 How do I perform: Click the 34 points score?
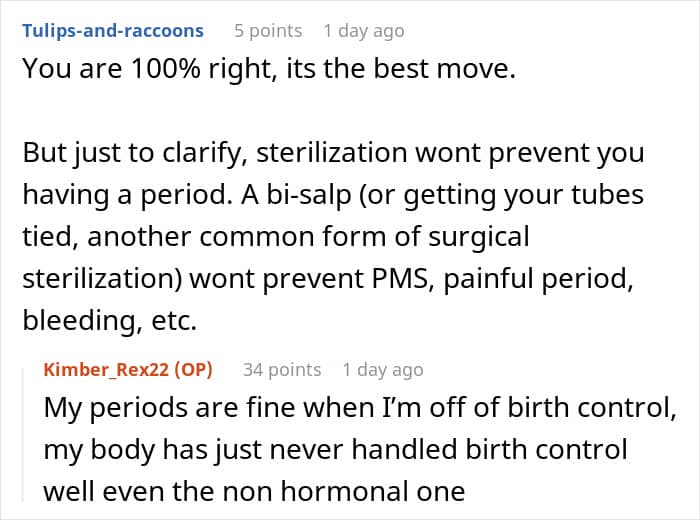[x=282, y=369]
